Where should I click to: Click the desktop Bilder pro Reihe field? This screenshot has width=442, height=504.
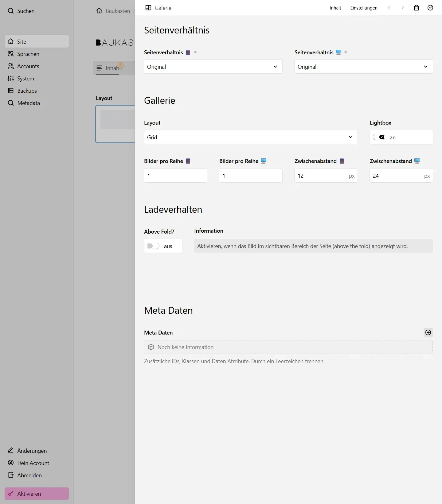(x=250, y=176)
